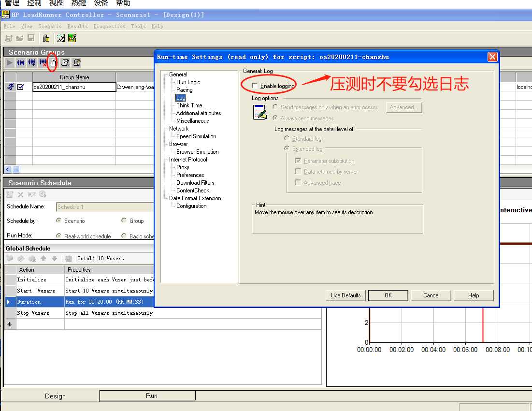Select Basic schedule run mode

click(x=124, y=236)
